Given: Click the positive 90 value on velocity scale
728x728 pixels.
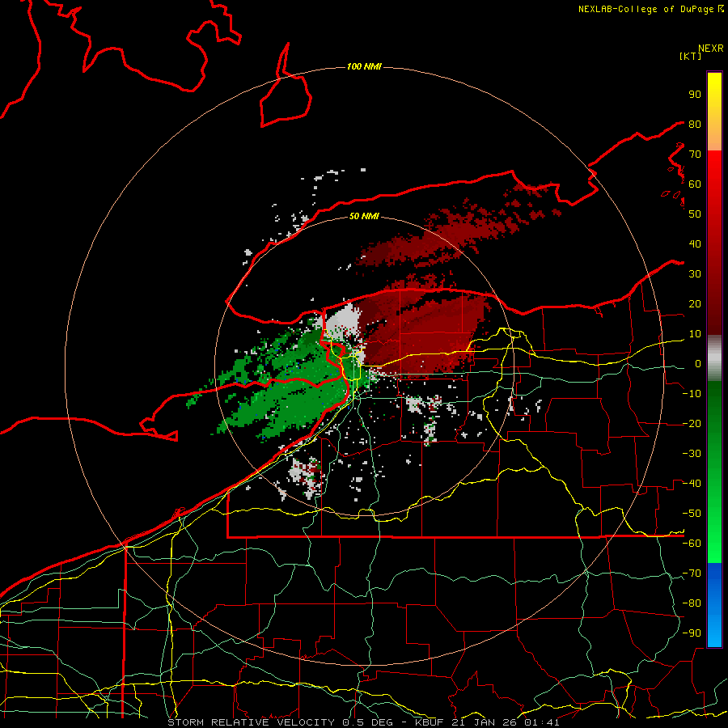Looking at the screenshot, I should [695, 95].
